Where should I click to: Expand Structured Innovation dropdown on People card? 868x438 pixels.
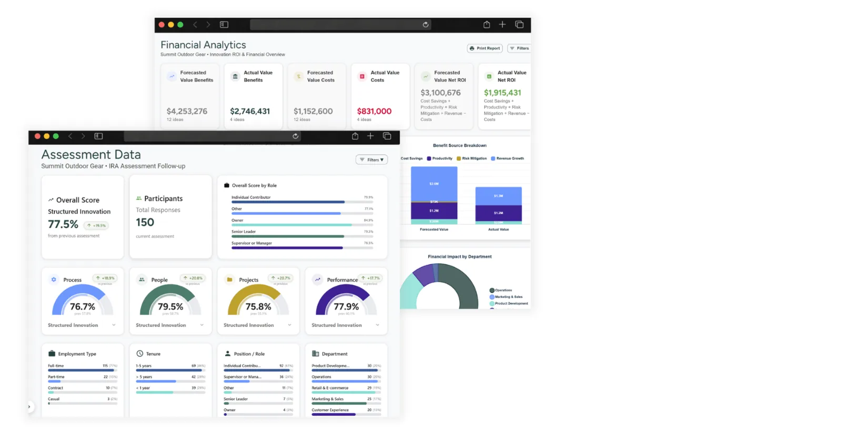201,325
